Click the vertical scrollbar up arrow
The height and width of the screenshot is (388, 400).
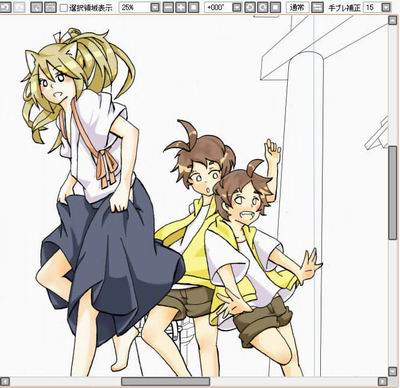pyautogui.click(x=392, y=21)
